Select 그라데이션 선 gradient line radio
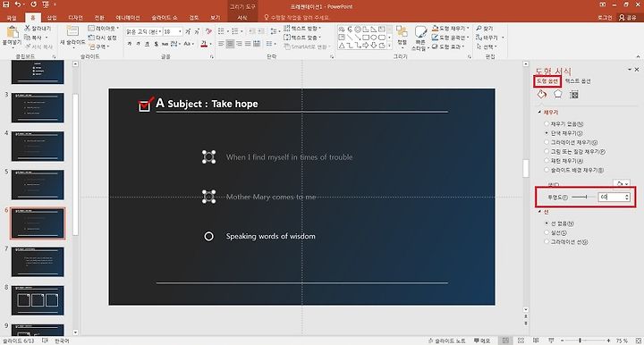Screen dimensions: 644x345 [547, 242]
